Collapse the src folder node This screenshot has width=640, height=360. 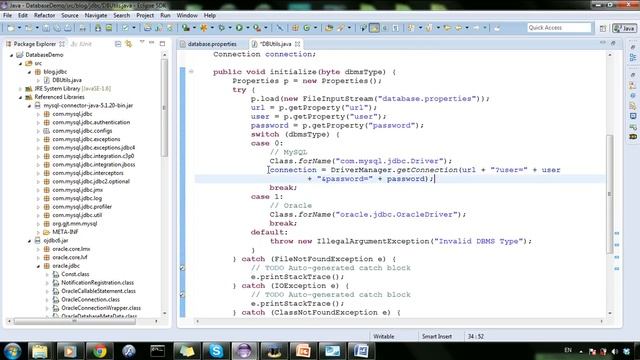point(20,63)
